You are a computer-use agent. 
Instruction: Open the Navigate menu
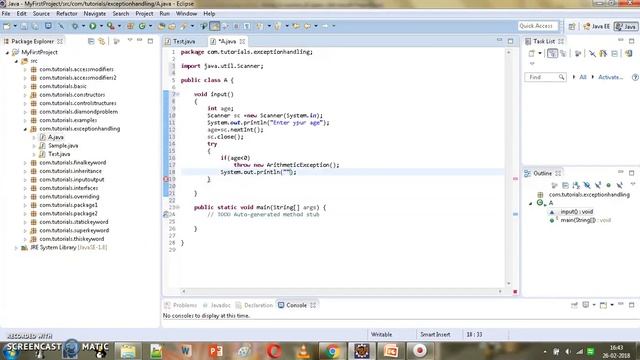point(95,13)
